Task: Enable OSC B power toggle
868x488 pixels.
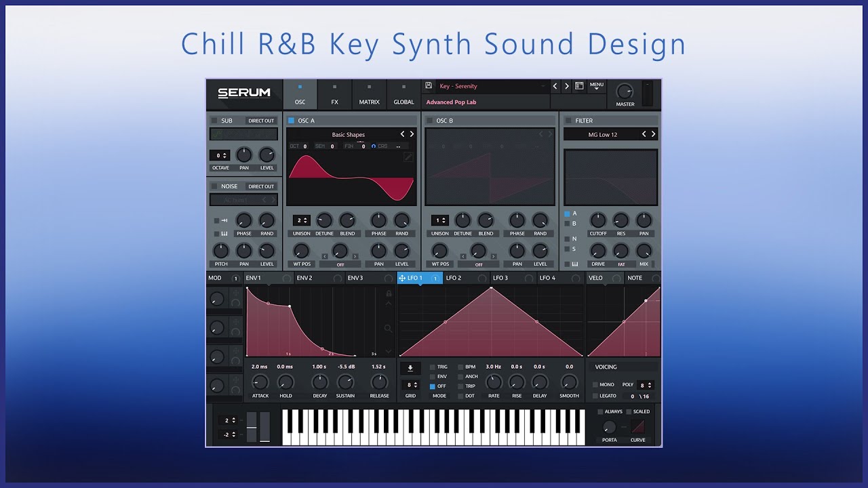Action: point(429,121)
